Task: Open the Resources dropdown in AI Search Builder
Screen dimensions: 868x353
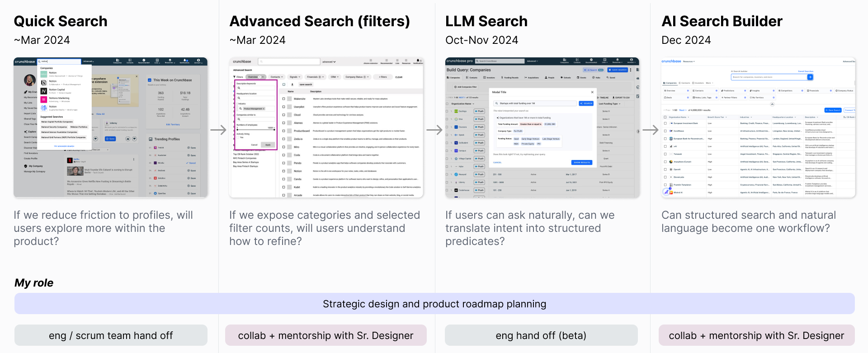Action: (689, 61)
